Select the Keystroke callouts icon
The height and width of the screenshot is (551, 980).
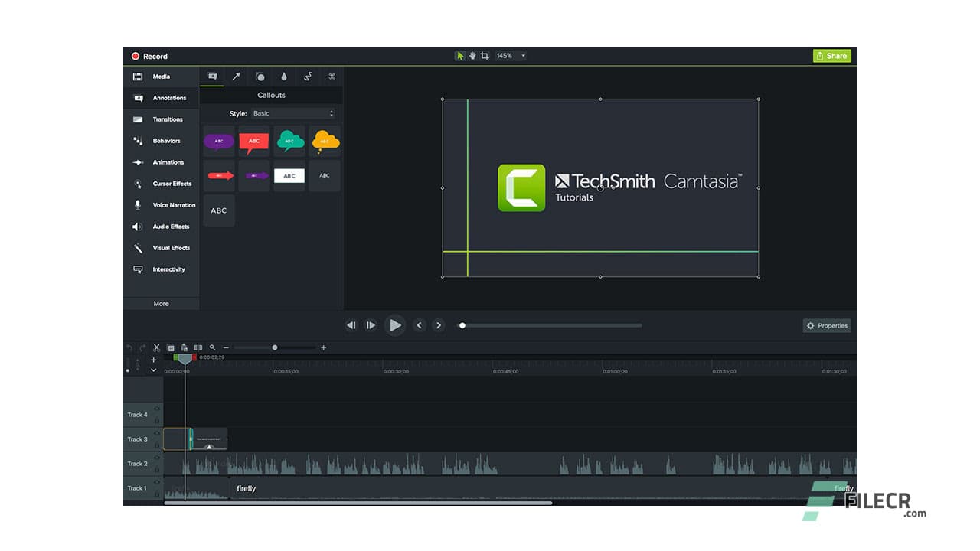(x=332, y=77)
